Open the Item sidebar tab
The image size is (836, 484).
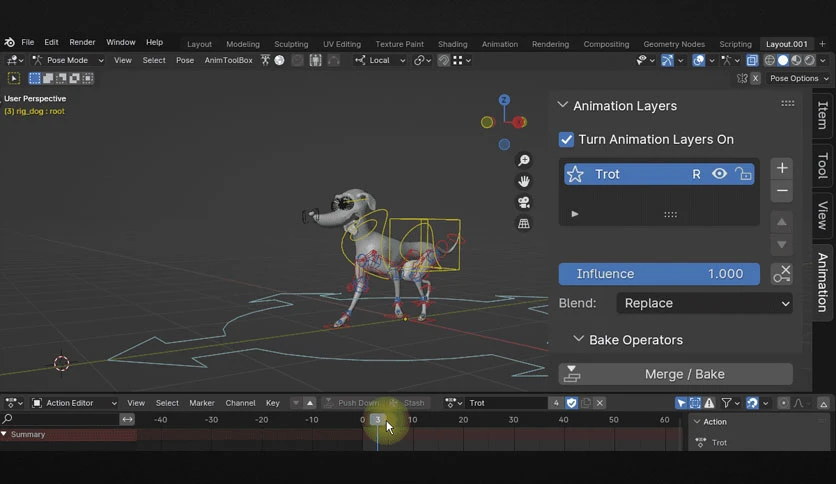(823, 115)
